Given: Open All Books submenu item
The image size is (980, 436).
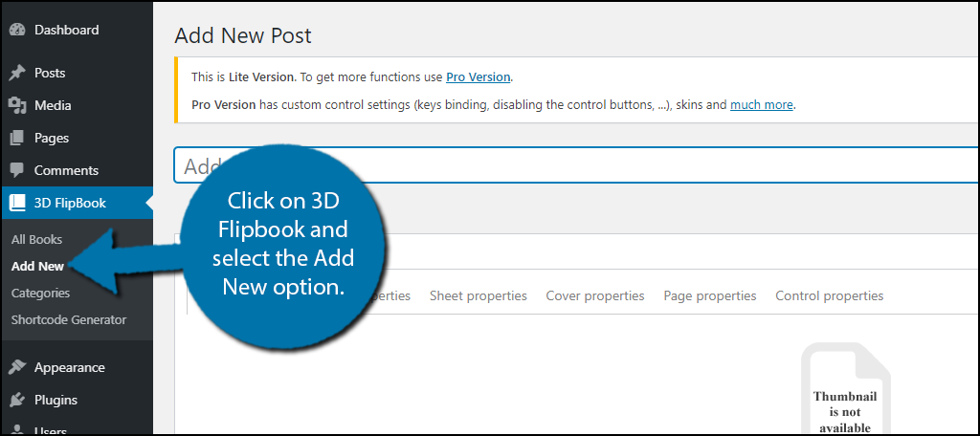Looking at the screenshot, I should click(x=37, y=239).
